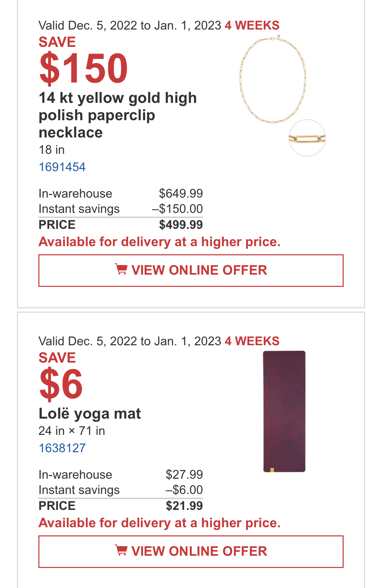Click the 4 WEEKS label on yoga mat offer
This screenshot has width=382, height=588.
point(252,341)
